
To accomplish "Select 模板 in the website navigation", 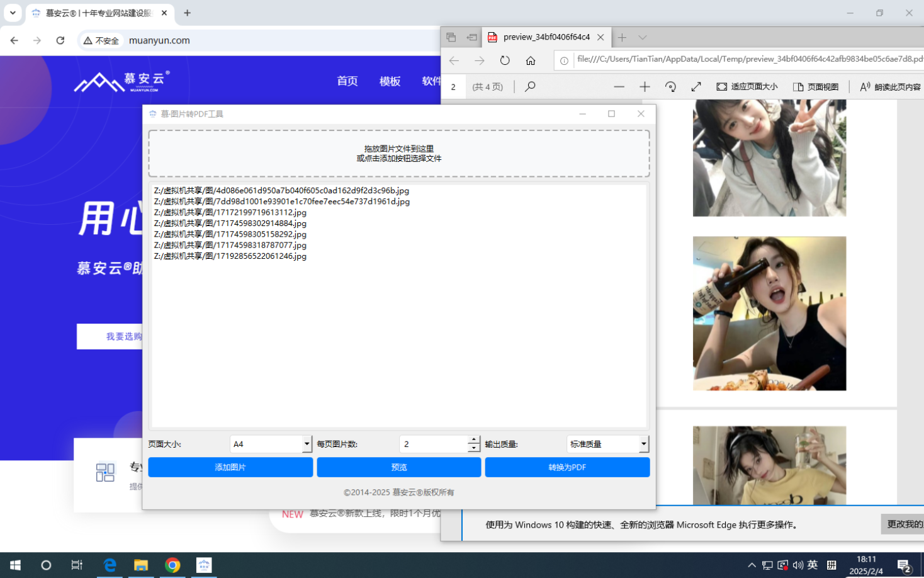I will (390, 81).
